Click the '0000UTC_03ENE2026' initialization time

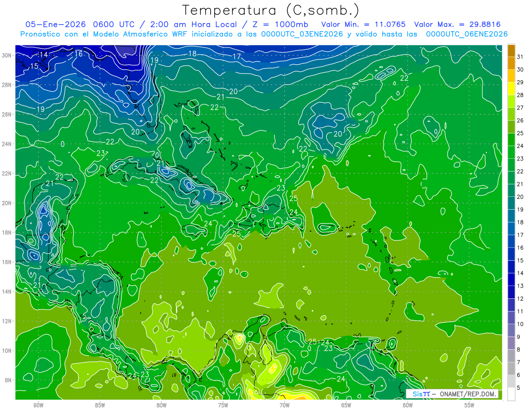click(300, 34)
